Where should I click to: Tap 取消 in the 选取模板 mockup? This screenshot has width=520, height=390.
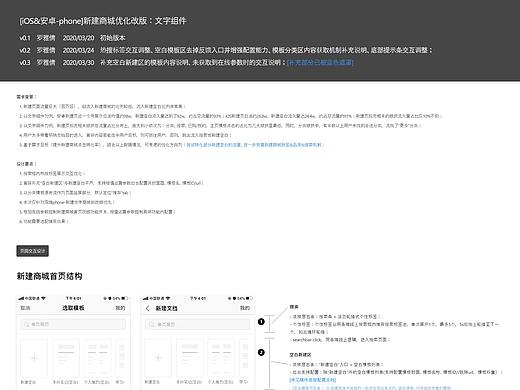pos(25,308)
